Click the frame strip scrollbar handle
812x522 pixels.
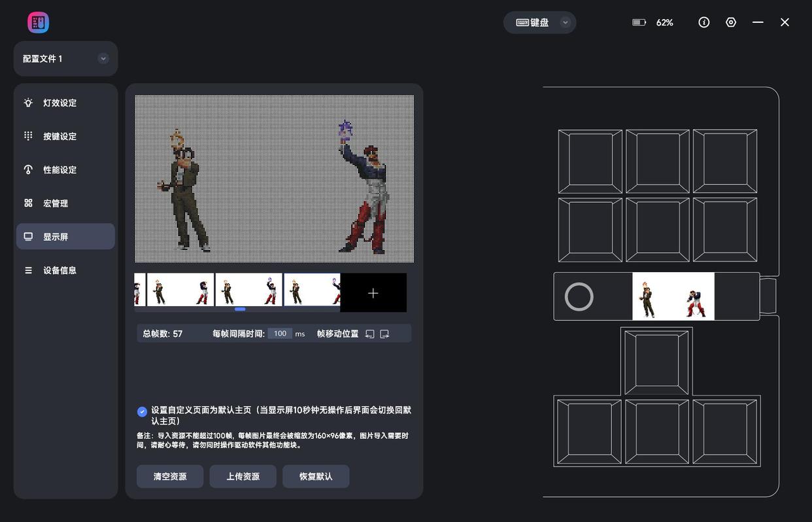(240, 309)
